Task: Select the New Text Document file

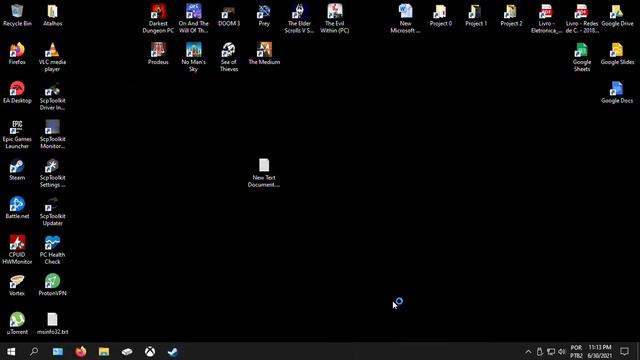Action: [x=264, y=173]
